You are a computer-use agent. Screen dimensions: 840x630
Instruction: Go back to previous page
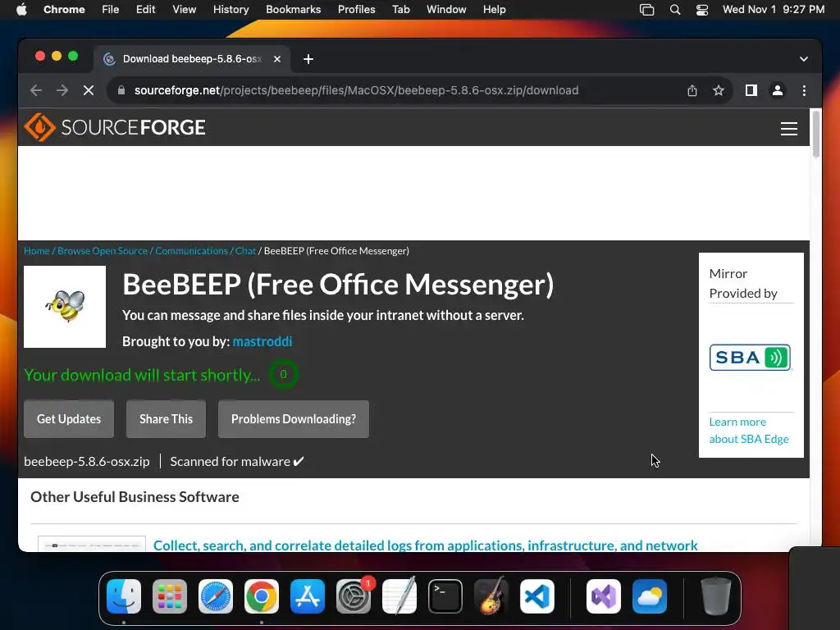click(x=36, y=90)
